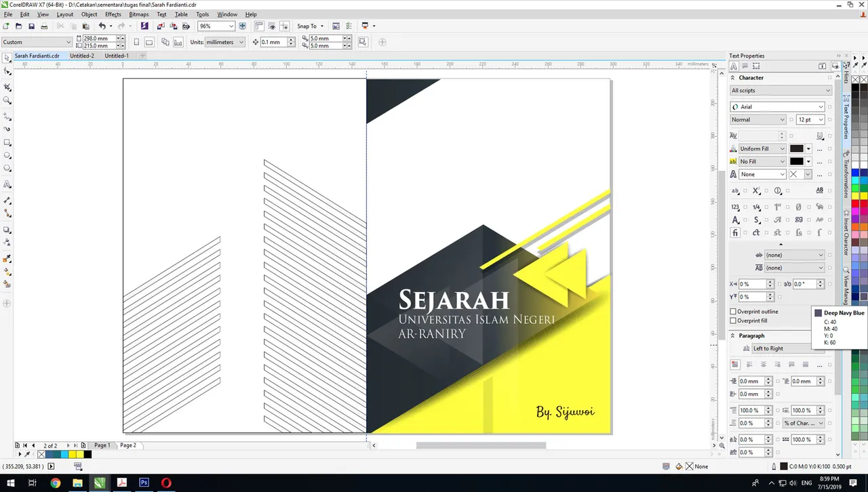Open the Layout menu
The image size is (868, 492).
tap(65, 14)
